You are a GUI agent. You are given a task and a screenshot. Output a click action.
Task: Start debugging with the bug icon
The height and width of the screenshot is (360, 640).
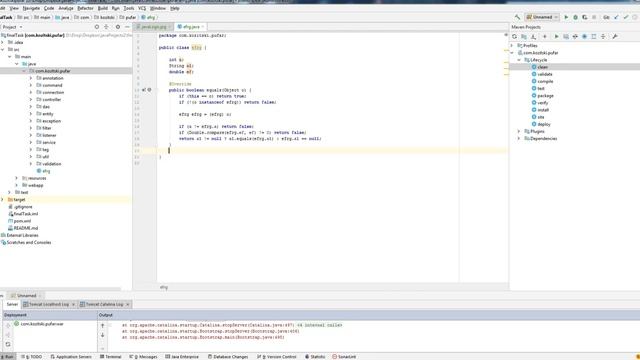coord(575,17)
